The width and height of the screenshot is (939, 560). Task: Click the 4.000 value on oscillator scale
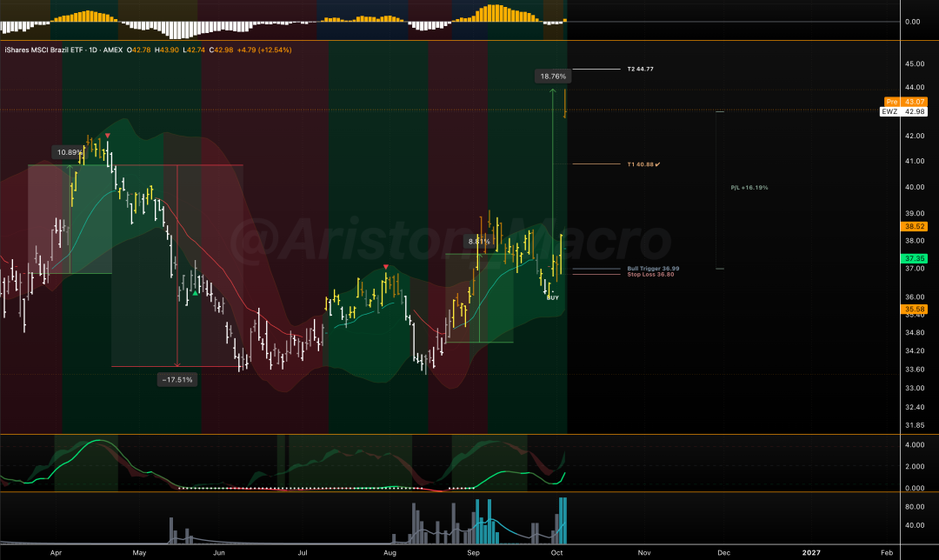pyautogui.click(x=915, y=445)
